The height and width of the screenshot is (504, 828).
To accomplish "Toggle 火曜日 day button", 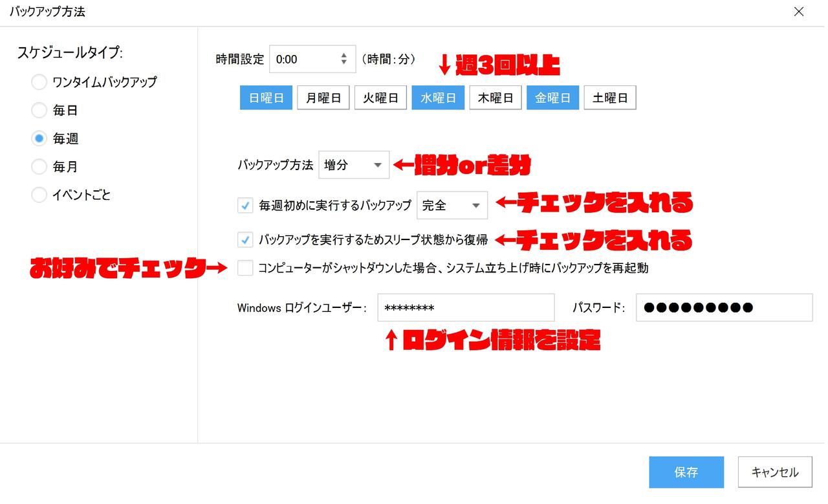I will click(x=380, y=98).
